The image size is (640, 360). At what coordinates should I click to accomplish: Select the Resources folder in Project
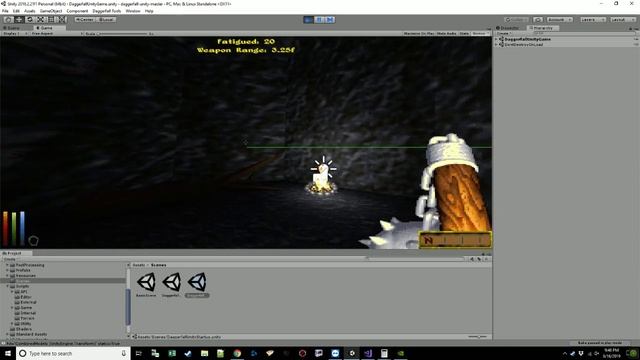pos(25,276)
